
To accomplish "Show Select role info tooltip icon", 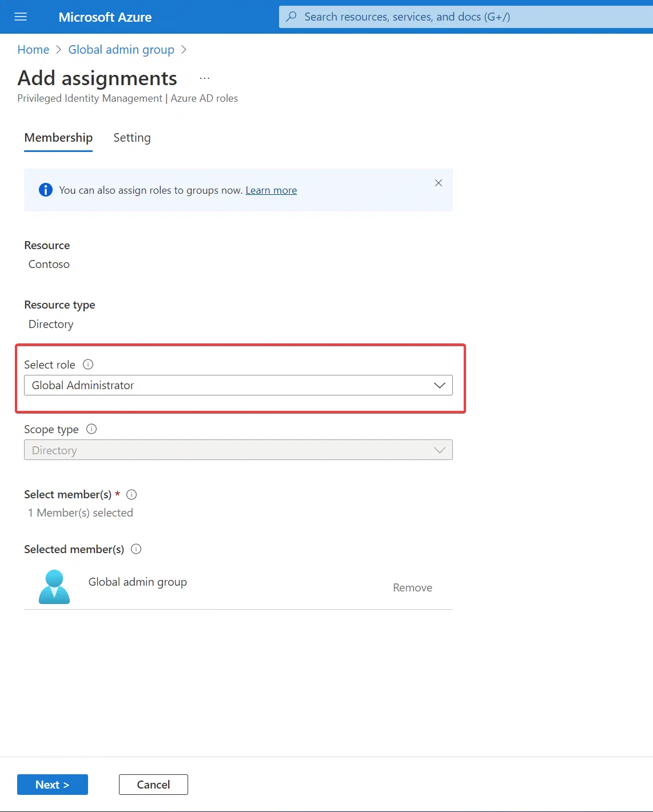I will tap(88, 364).
